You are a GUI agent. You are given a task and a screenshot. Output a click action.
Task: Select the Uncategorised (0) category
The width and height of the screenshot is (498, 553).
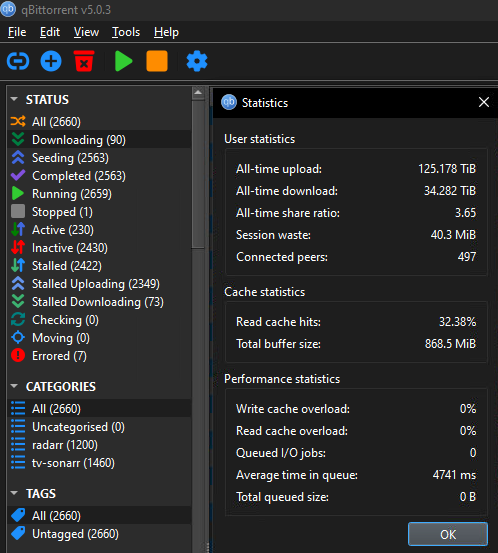(99, 426)
